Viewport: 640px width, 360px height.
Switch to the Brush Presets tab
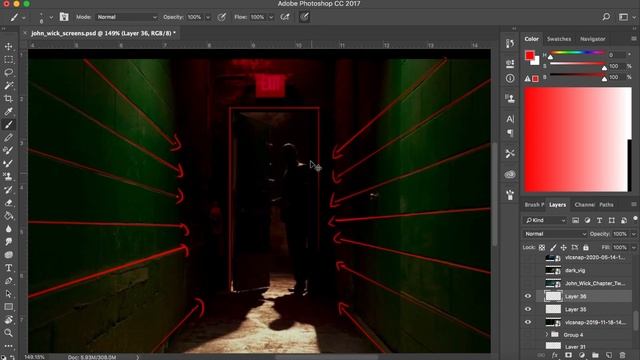[533, 204]
